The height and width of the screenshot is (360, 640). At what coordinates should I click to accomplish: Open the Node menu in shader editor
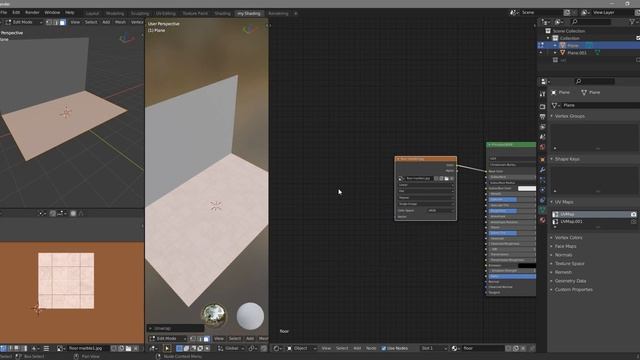371,349
